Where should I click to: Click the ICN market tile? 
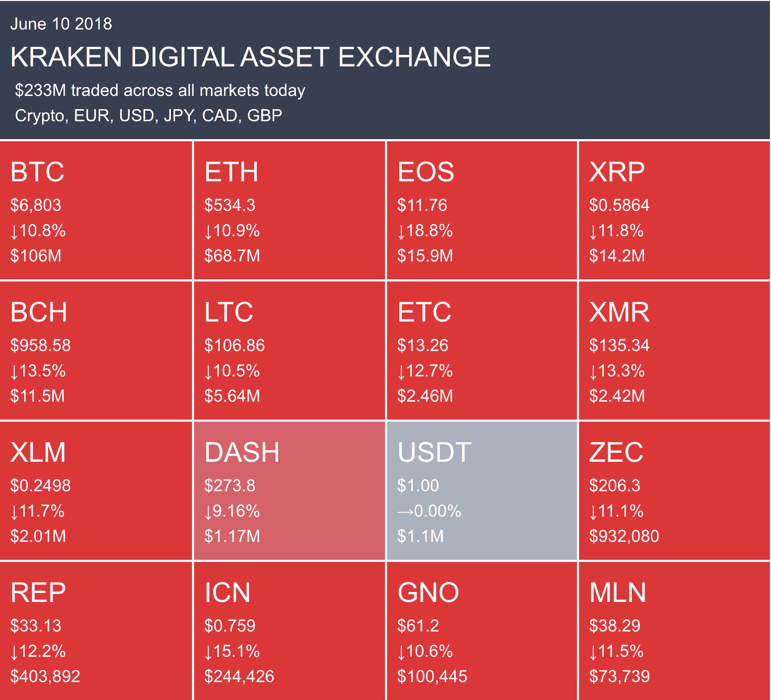pos(289,631)
